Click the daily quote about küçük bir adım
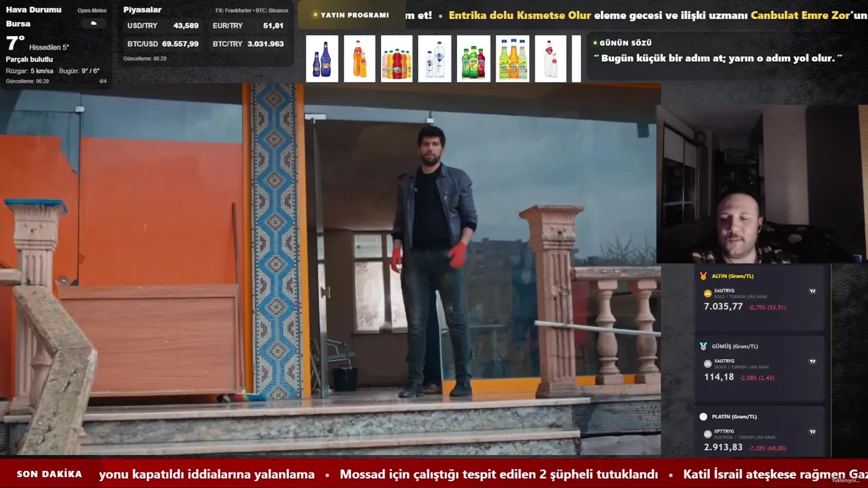This screenshot has height=488, width=868. tap(718, 58)
